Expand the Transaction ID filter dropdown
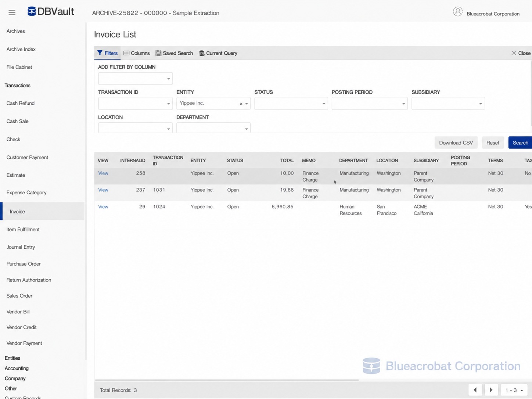The height and width of the screenshot is (399, 532). pyautogui.click(x=135, y=104)
